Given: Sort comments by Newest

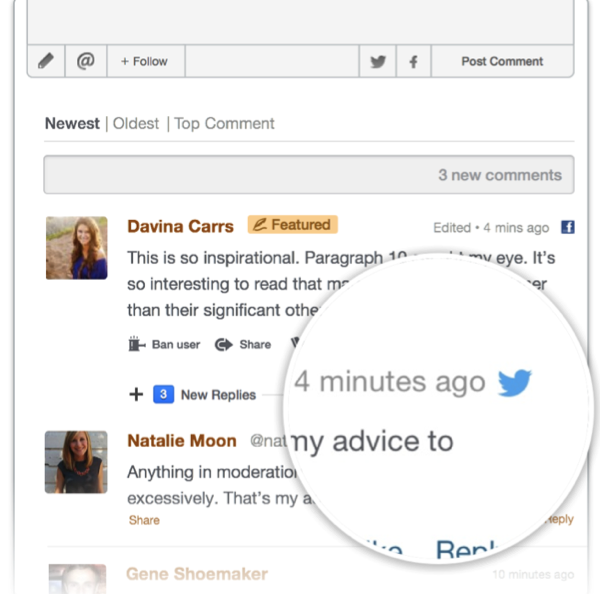Looking at the screenshot, I should [x=72, y=124].
